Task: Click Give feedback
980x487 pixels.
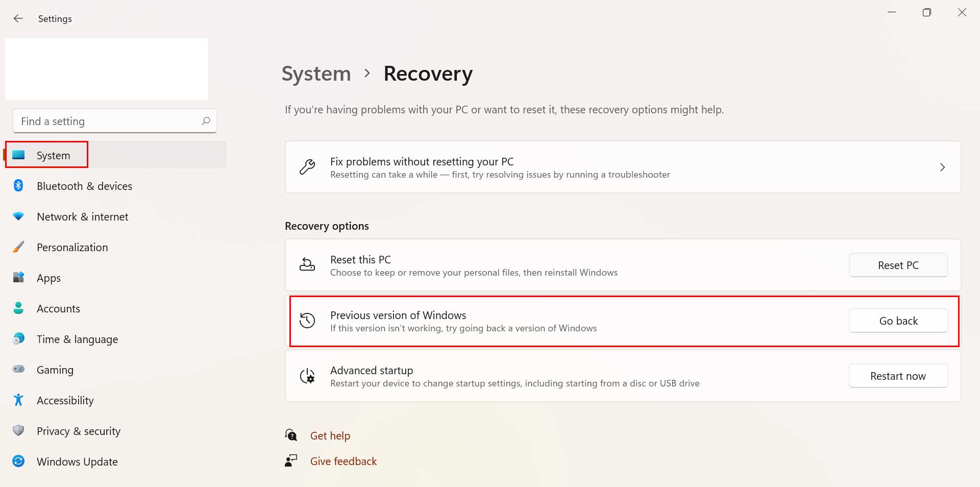Action: pos(343,461)
